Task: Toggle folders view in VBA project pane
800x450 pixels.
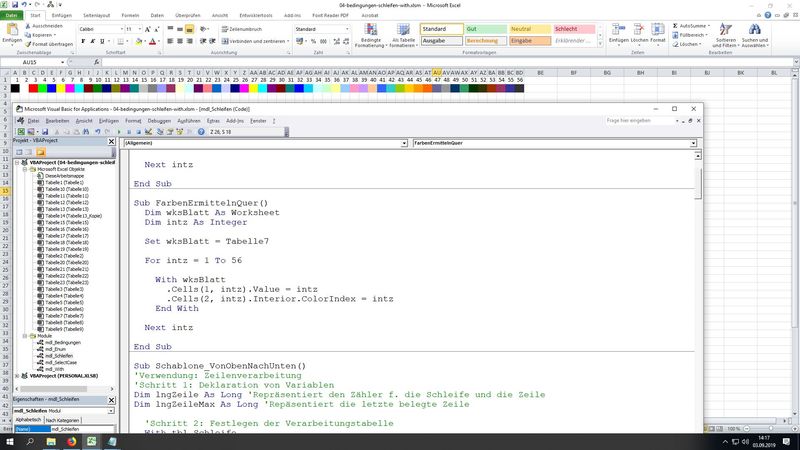Action: pos(41,152)
